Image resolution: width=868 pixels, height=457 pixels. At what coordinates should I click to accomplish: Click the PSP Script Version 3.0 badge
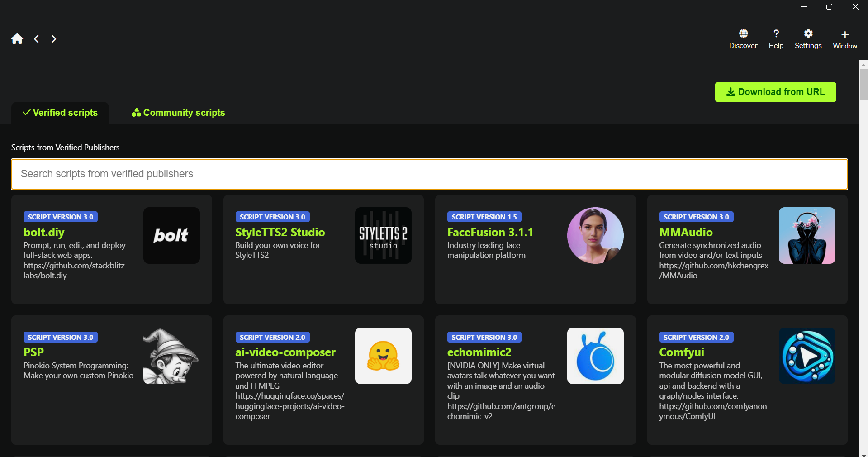point(61,337)
